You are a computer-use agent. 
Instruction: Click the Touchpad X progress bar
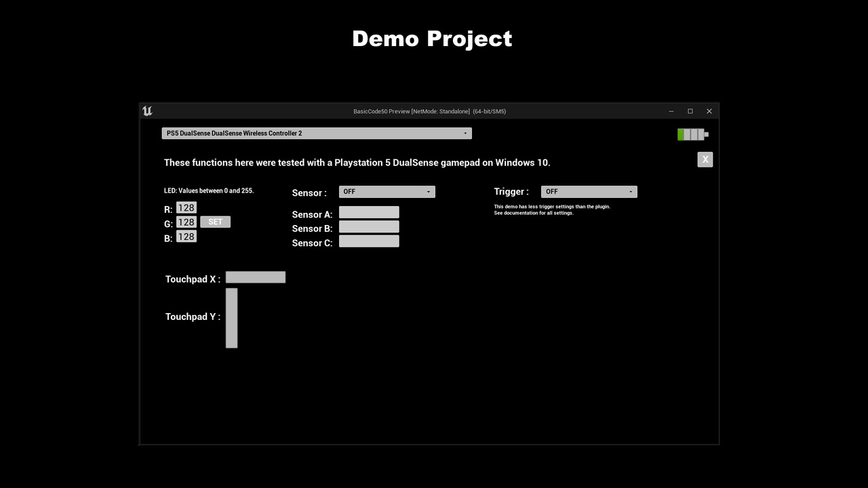[256, 277]
